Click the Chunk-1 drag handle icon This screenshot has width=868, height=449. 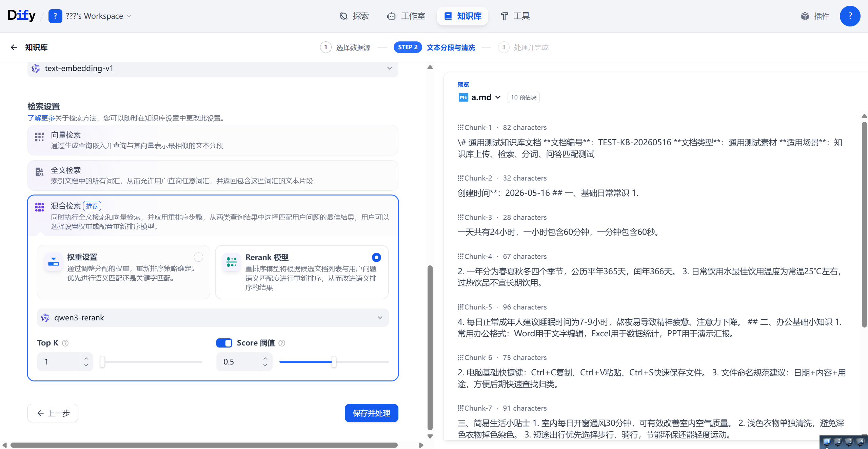pos(460,128)
